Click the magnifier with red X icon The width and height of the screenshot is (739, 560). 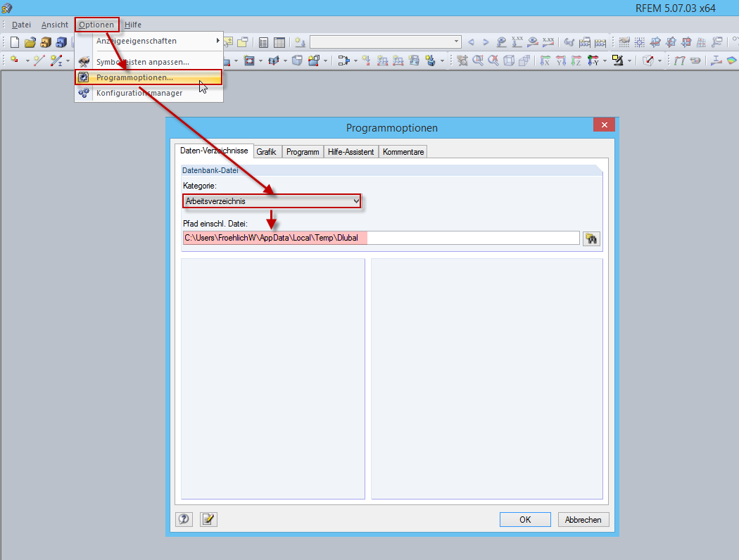pos(493,61)
